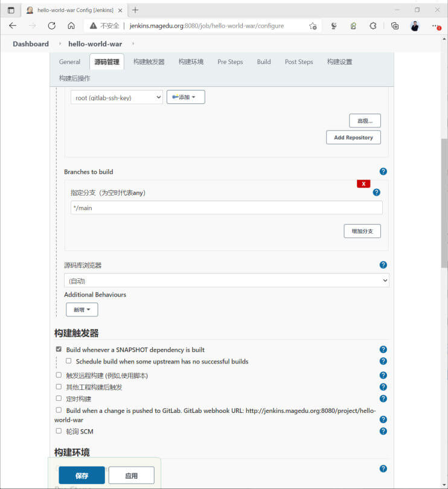
Task: Delete the */main branch with red X
Action: (x=363, y=184)
